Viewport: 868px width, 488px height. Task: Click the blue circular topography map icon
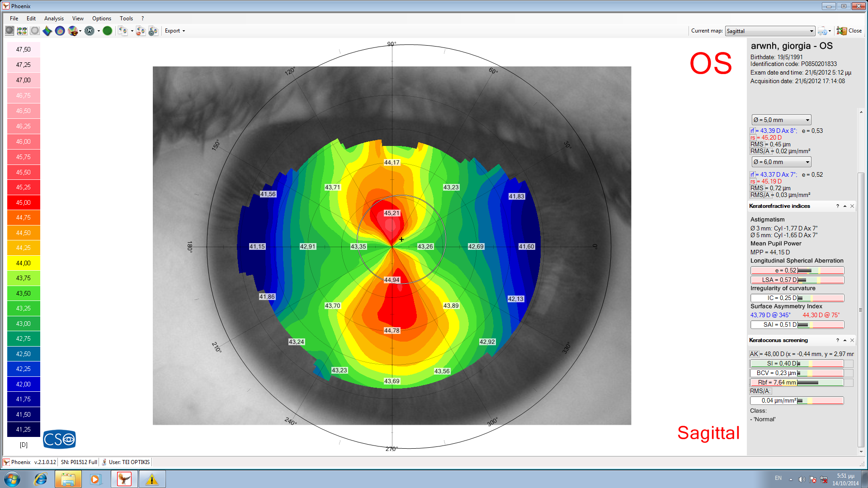click(60, 31)
